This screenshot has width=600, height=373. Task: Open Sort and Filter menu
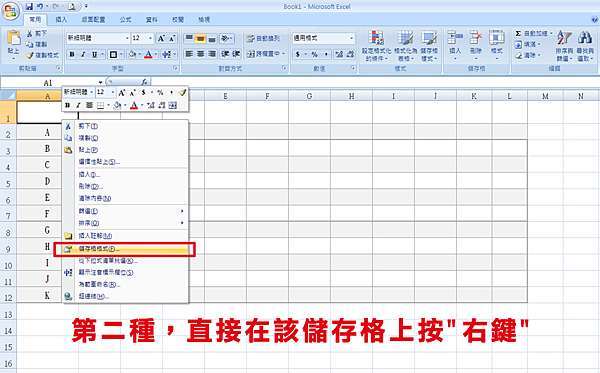point(564,46)
